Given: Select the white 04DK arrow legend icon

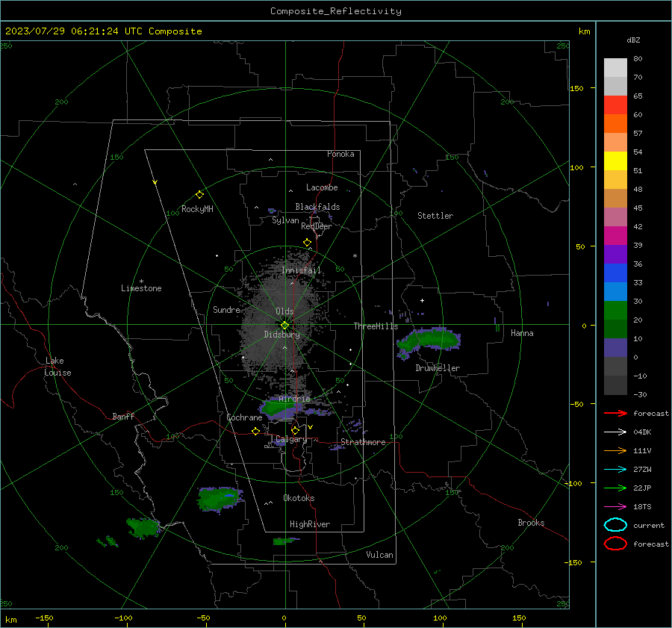Looking at the screenshot, I should pos(615,432).
